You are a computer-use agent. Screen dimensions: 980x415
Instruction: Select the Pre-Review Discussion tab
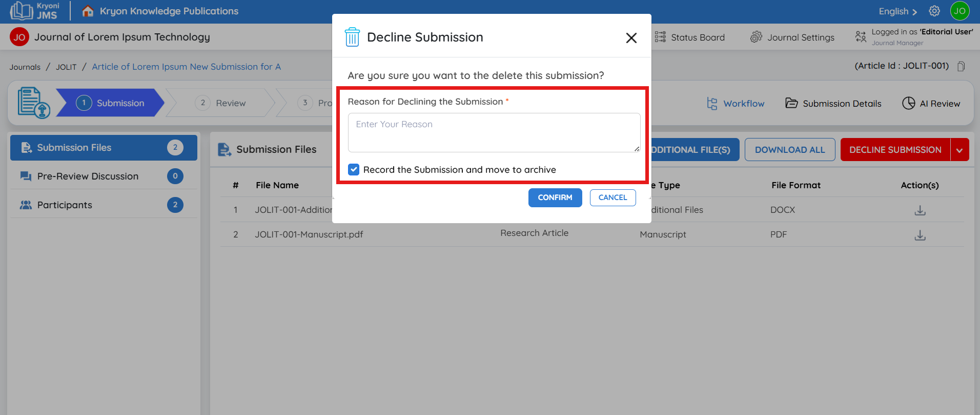click(x=88, y=176)
